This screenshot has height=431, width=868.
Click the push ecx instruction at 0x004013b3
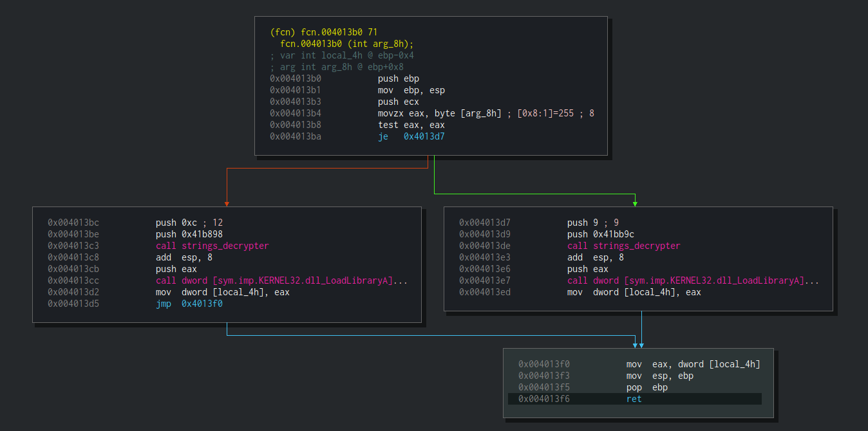[398, 102]
